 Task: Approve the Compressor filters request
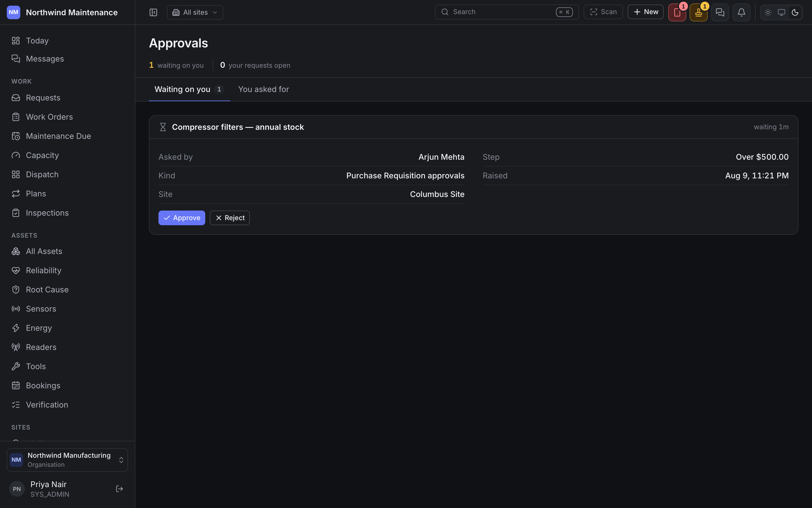(182, 218)
